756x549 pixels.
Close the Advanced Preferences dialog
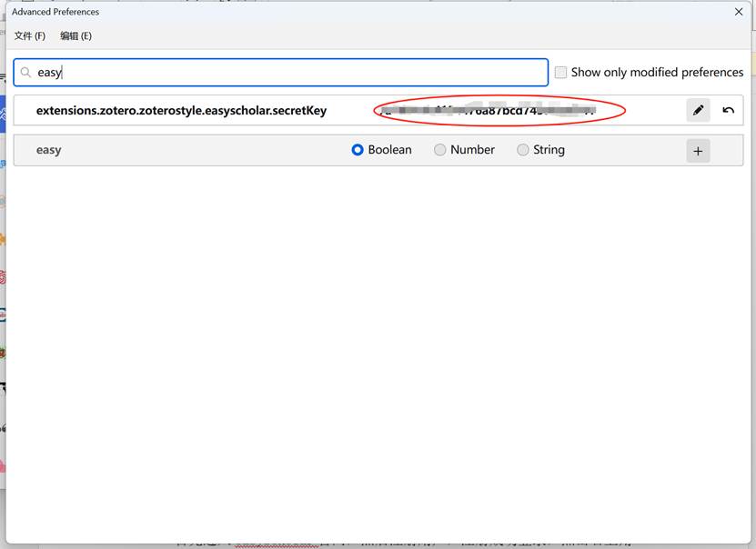coord(738,12)
